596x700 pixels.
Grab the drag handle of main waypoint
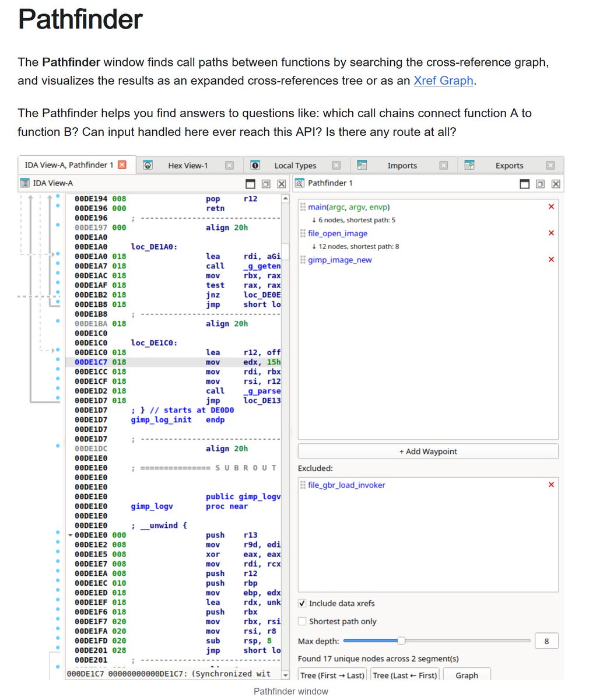coord(303,207)
